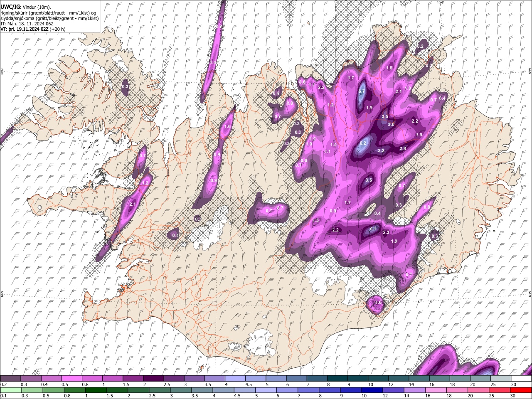
Task: Select the 'IT: Mán. 18. 11. 2024 06Z' line
Action: [x=27, y=24]
